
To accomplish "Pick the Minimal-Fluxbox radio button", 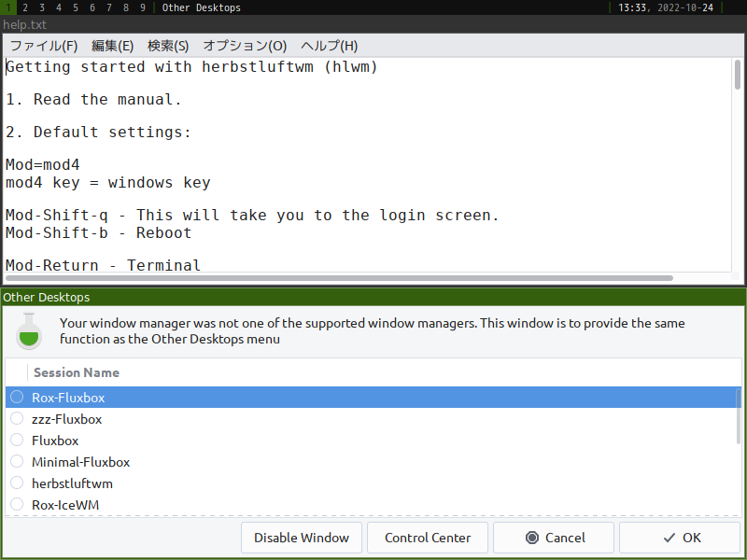I will (17, 461).
